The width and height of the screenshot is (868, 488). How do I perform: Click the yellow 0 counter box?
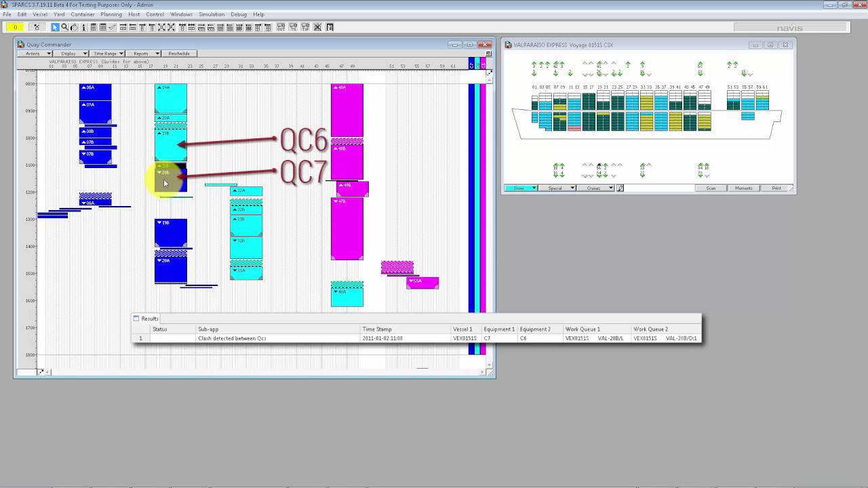point(15,27)
